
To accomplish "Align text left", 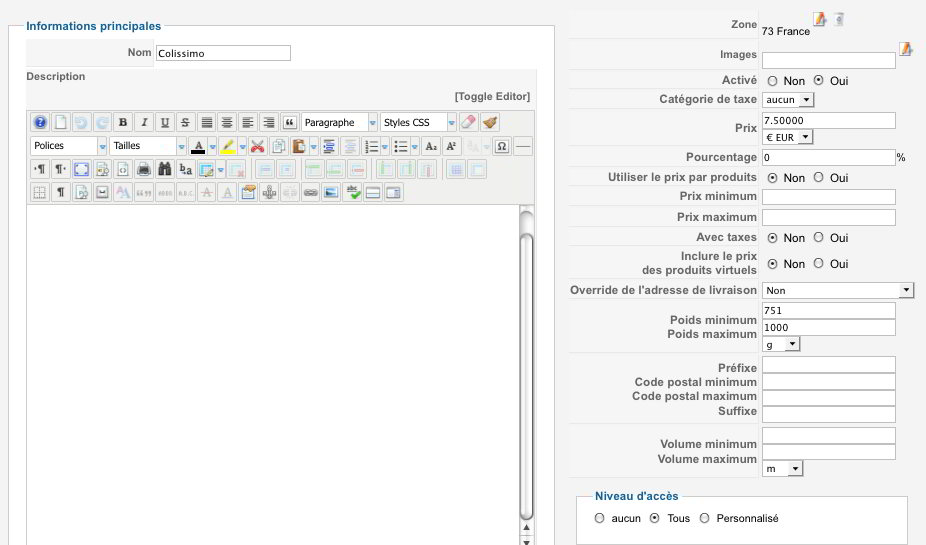I will pyautogui.click(x=247, y=122).
